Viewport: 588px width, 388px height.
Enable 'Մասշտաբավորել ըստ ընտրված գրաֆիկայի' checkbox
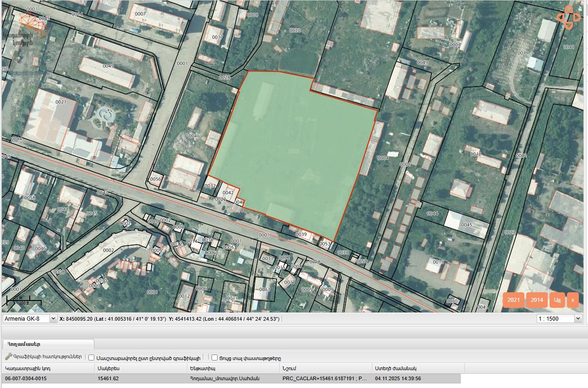click(x=92, y=358)
